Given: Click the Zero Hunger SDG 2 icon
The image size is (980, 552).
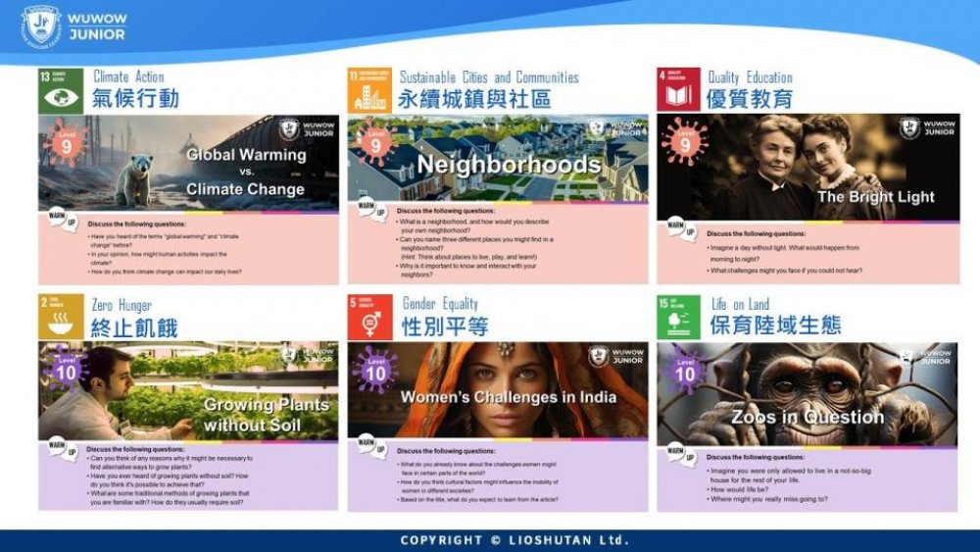Looking at the screenshot, I should click(x=61, y=318).
